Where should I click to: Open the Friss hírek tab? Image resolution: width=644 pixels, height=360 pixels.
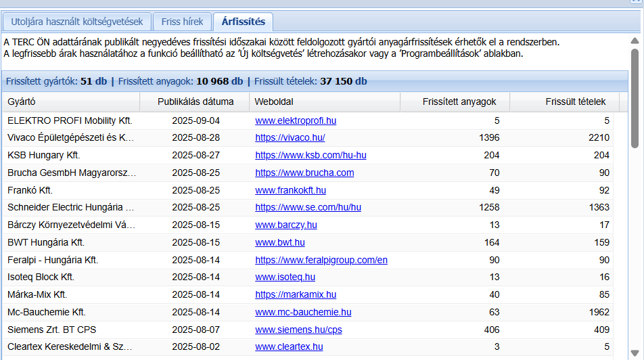point(183,22)
